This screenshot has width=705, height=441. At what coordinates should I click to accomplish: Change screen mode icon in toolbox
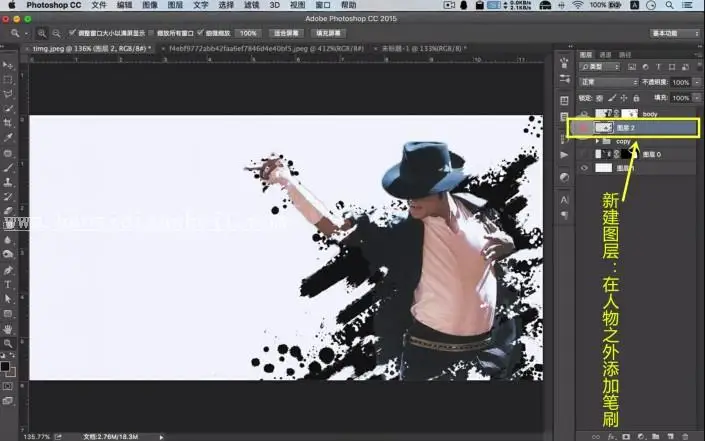coord(8,401)
